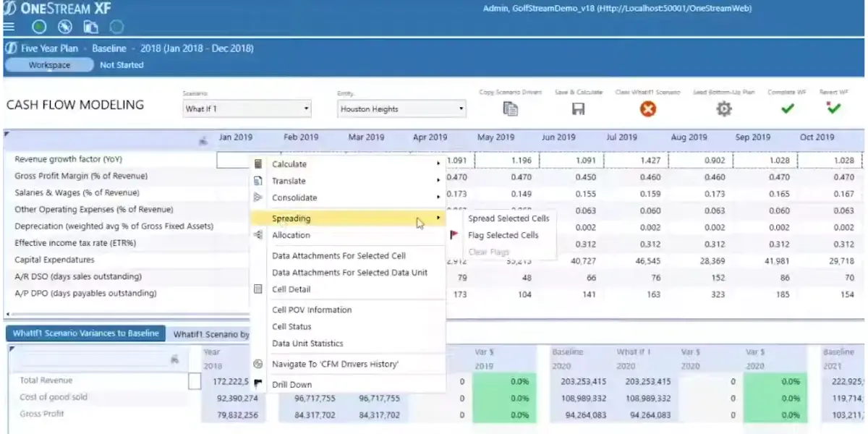The height and width of the screenshot is (434, 868).
Task: Click the A/R DSO row label
Action: click(x=78, y=276)
